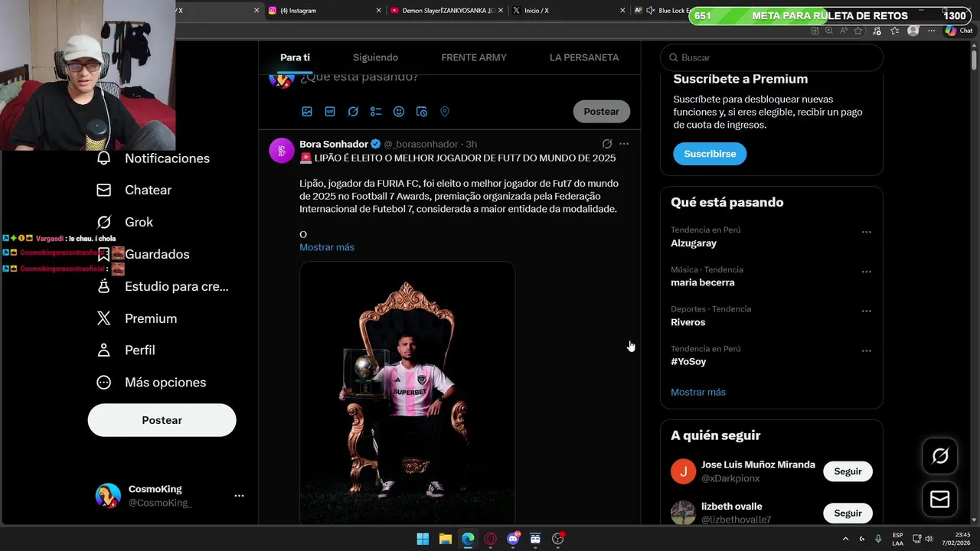This screenshot has width=980, height=551.
Task: Open Opera GX from taskbar
Action: (x=490, y=539)
